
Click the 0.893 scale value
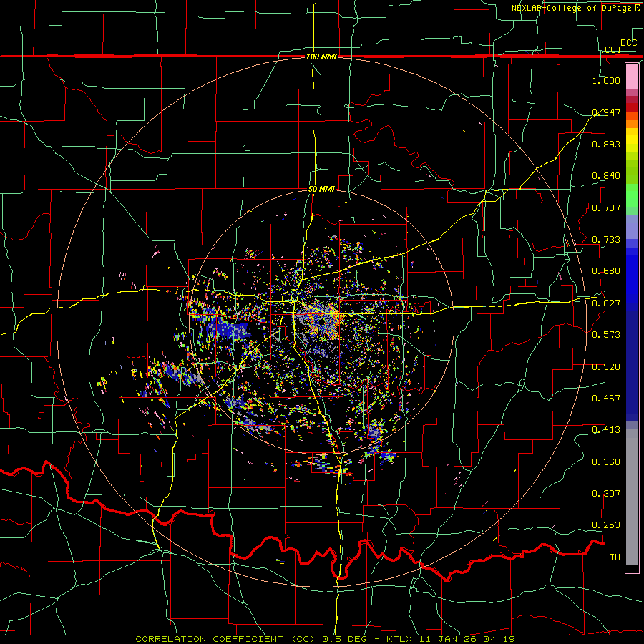click(x=606, y=144)
